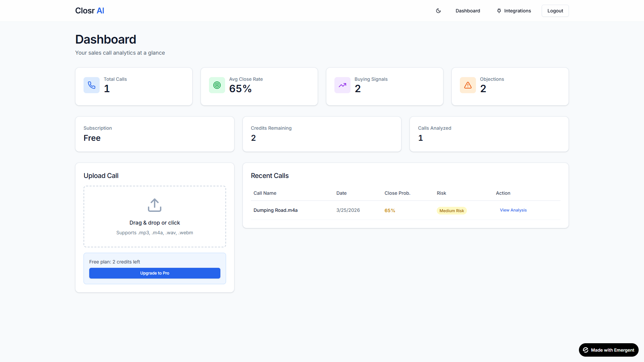Click the upload arrow icon
Viewport: 644px width, 362px height.
pyautogui.click(x=155, y=205)
